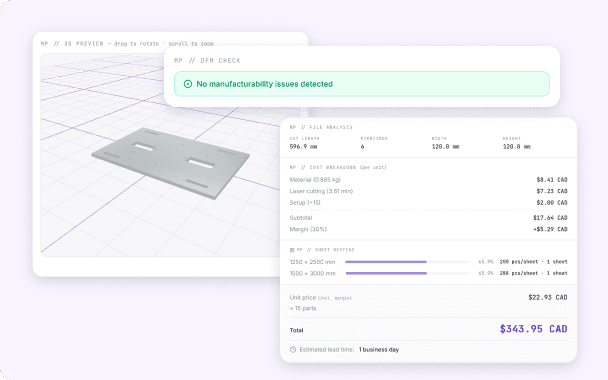The image size is (608, 380).
Task: Click the 1250 × 2500 mm nesting utilization bar
Action: coord(407,262)
